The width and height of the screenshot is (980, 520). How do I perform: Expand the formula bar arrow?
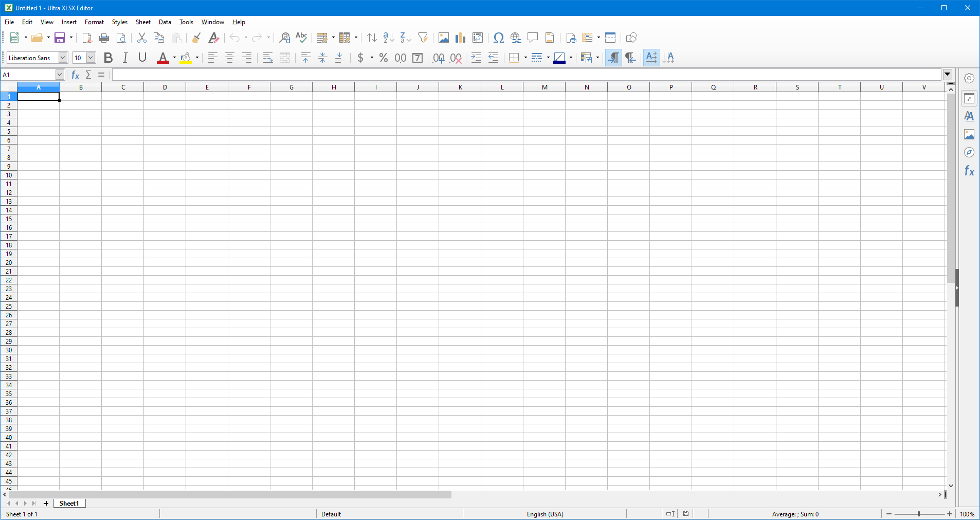[948, 75]
